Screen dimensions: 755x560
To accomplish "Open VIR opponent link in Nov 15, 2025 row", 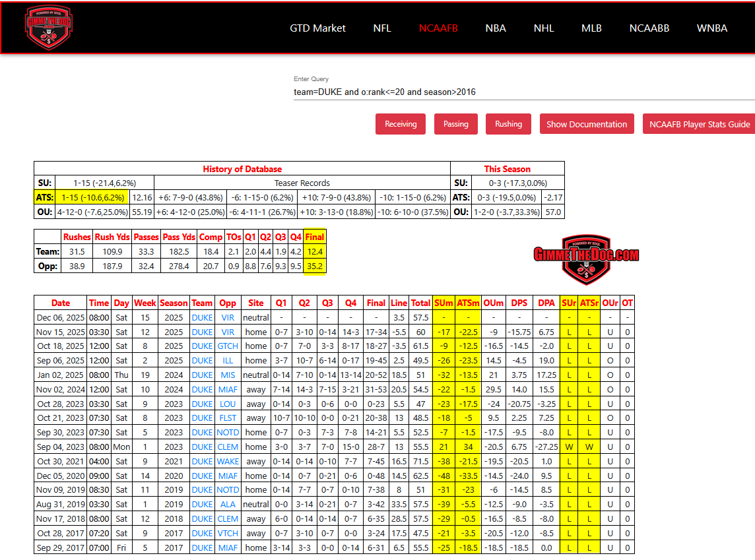I will [x=228, y=332].
